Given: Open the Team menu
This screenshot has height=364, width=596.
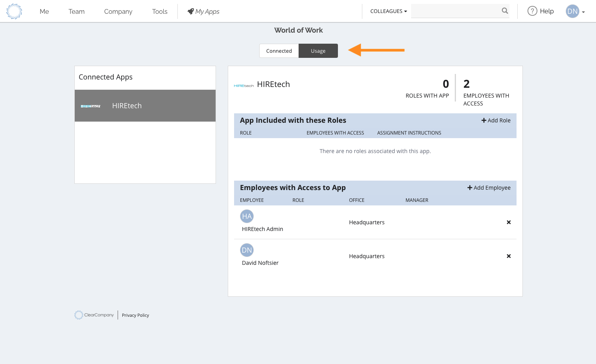Looking at the screenshot, I should click(x=76, y=11).
